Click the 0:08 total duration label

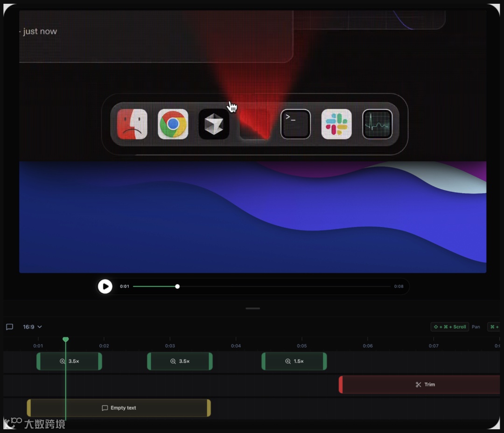pos(399,286)
